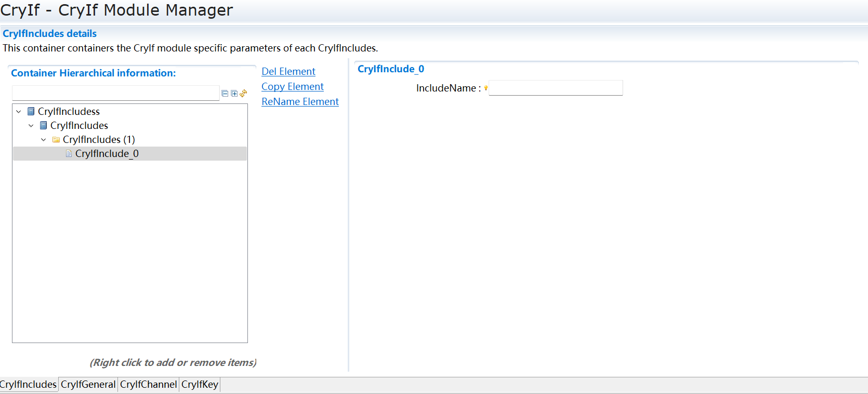Viewport: 868px width, 394px height.
Task: Click the collapse all icon above tree
Action: click(x=225, y=94)
